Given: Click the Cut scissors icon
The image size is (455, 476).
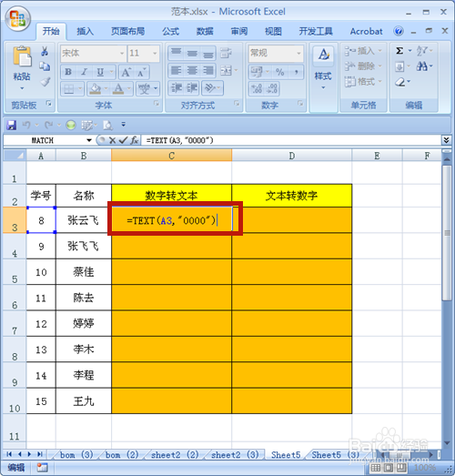Looking at the screenshot, I should [45, 52].
